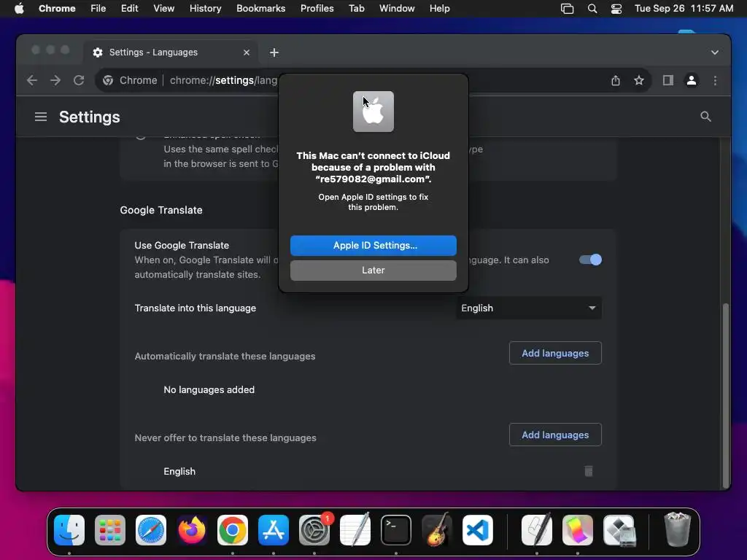The width and height of the screenshot is (747, 560).
Task: Open the Profiles menu
Action: click(317, 9)
